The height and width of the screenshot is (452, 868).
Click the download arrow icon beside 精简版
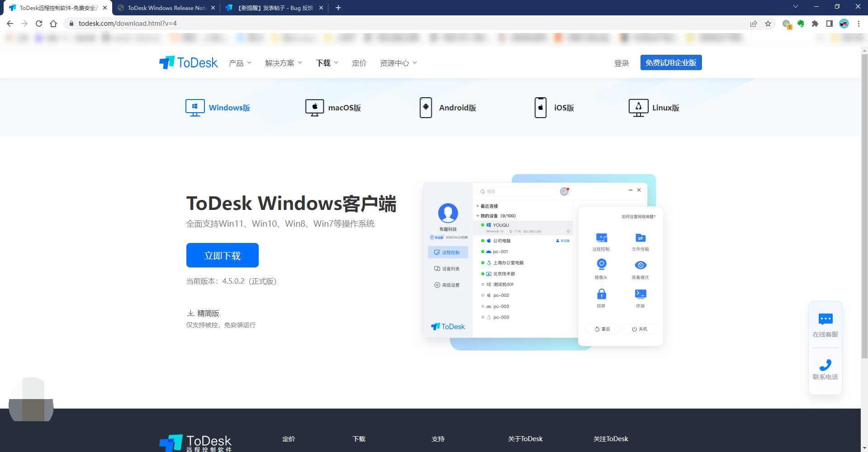click(190, 313)
